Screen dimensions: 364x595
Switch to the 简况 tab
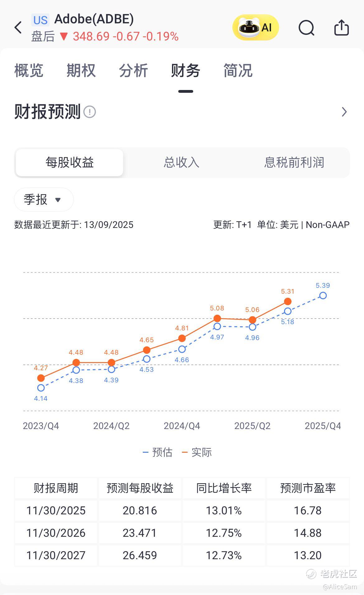pyautogui.click(x=238, y=70)
